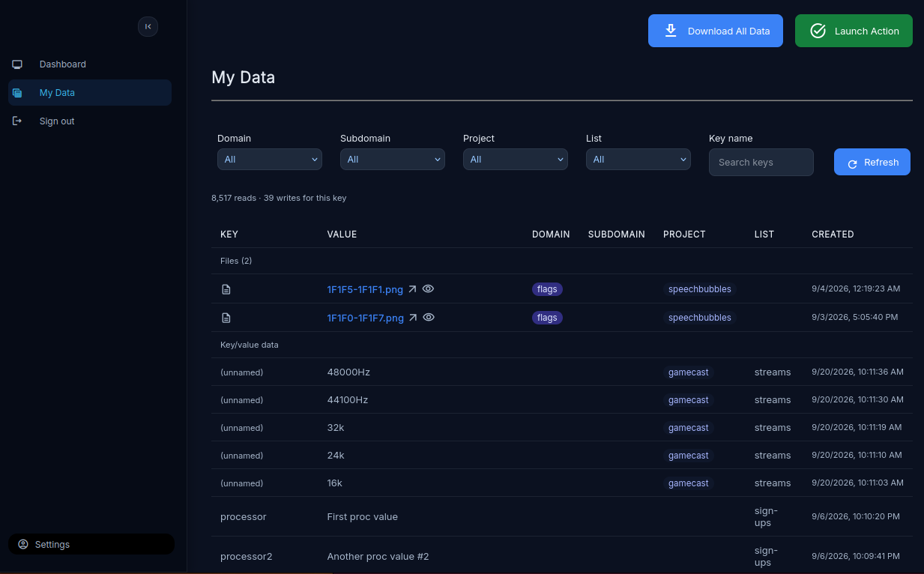Preview 1F1F0-1F1F7.png with eye icon

[x=428, y=317]
